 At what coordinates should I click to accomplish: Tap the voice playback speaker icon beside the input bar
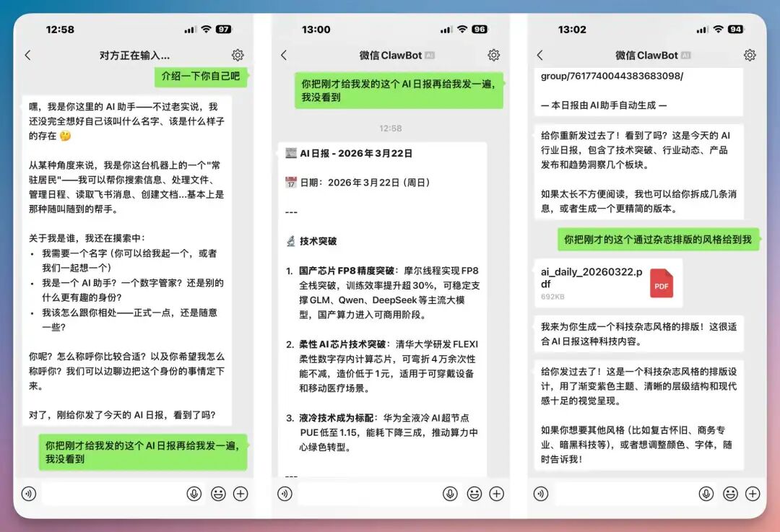coord(29,494)
